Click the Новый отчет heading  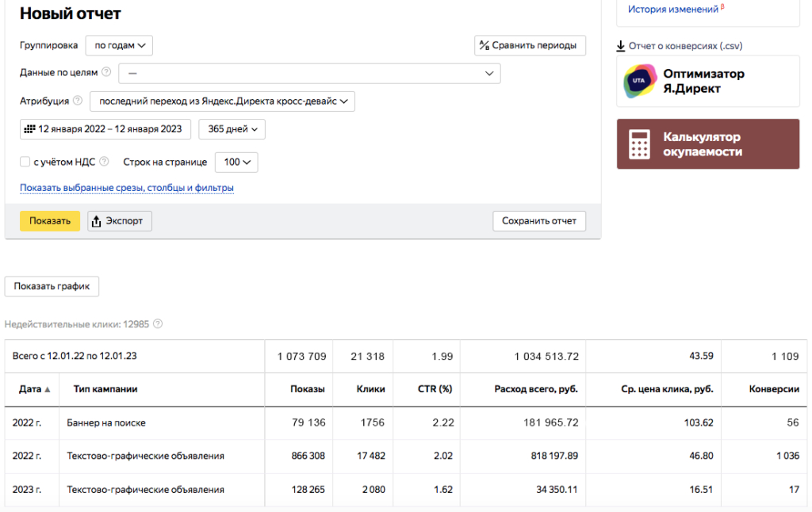coord(71,13)
